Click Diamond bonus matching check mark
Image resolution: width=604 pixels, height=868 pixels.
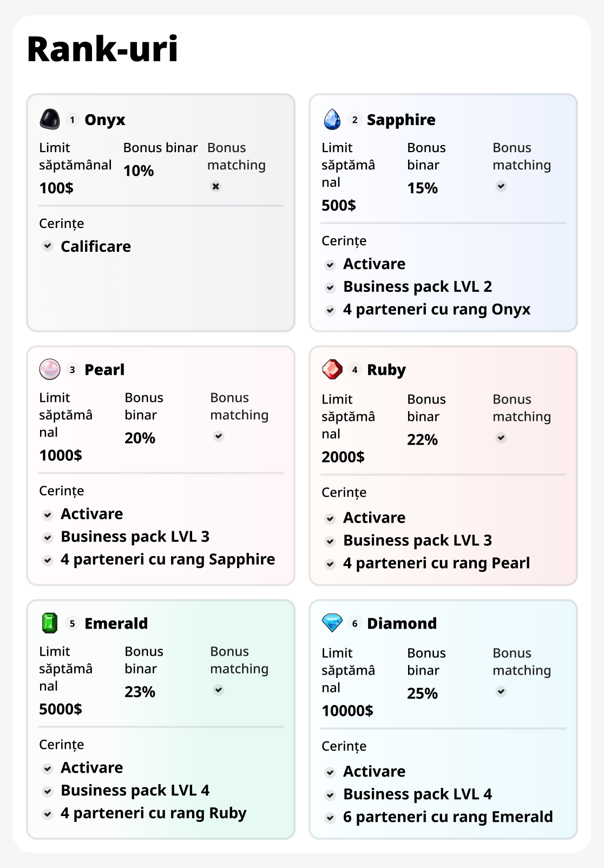click(501, 691)
